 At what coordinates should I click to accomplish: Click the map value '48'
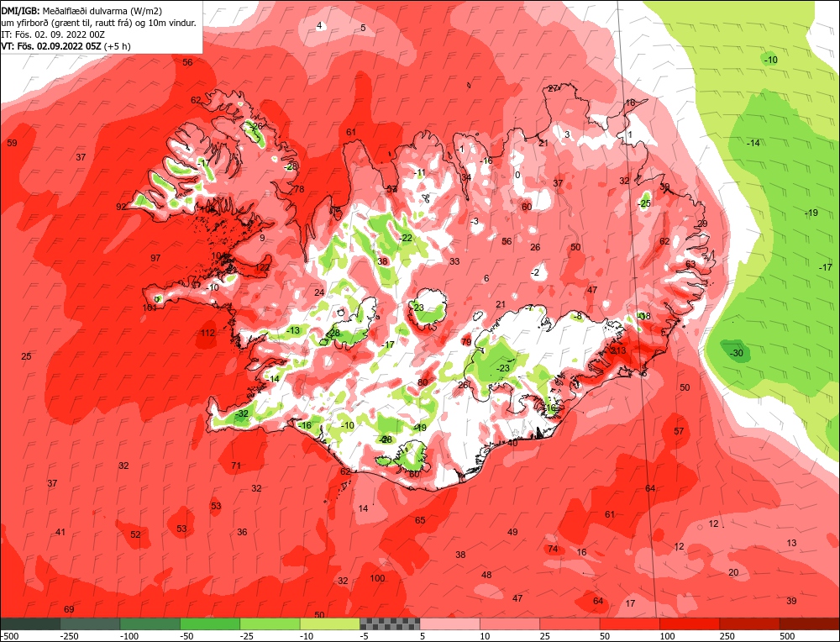(486, 575)
